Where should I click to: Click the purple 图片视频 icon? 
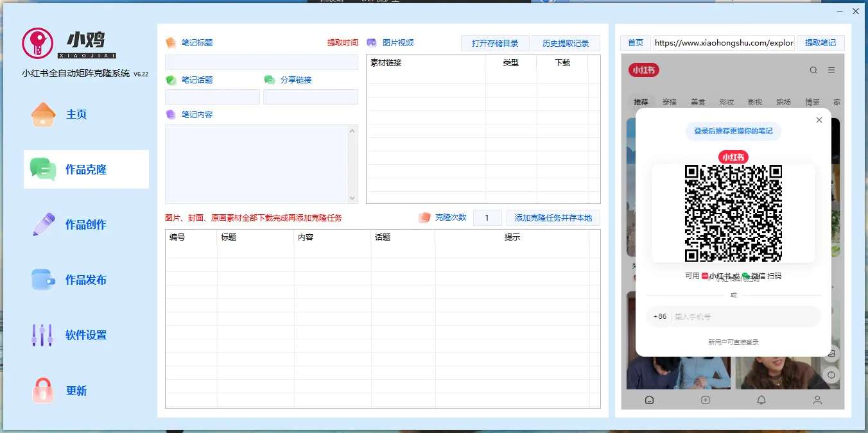pyautogui.click(x=372, y=43)
